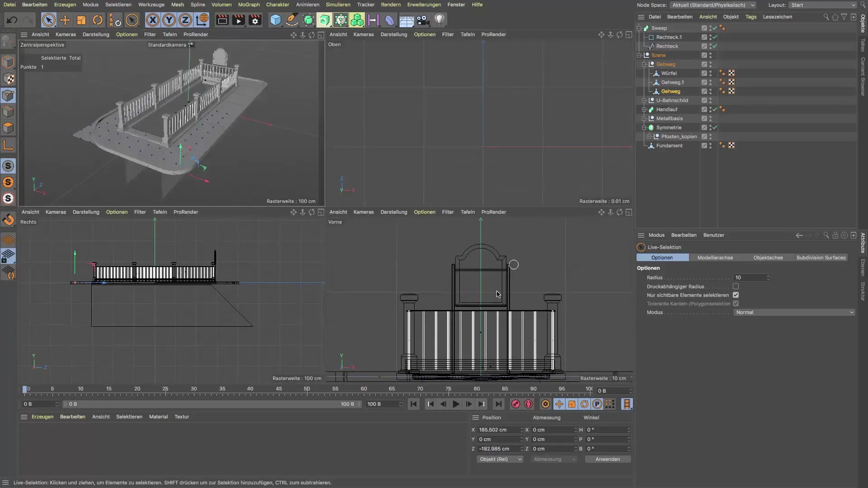Click the Floor scene object icon
Image resolution: width=868 pixels, height=488 pixels.
(x=406, y=20)
